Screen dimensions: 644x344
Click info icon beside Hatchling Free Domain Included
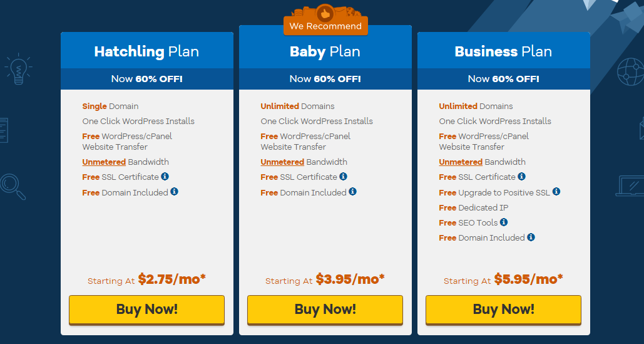point(175,192)
